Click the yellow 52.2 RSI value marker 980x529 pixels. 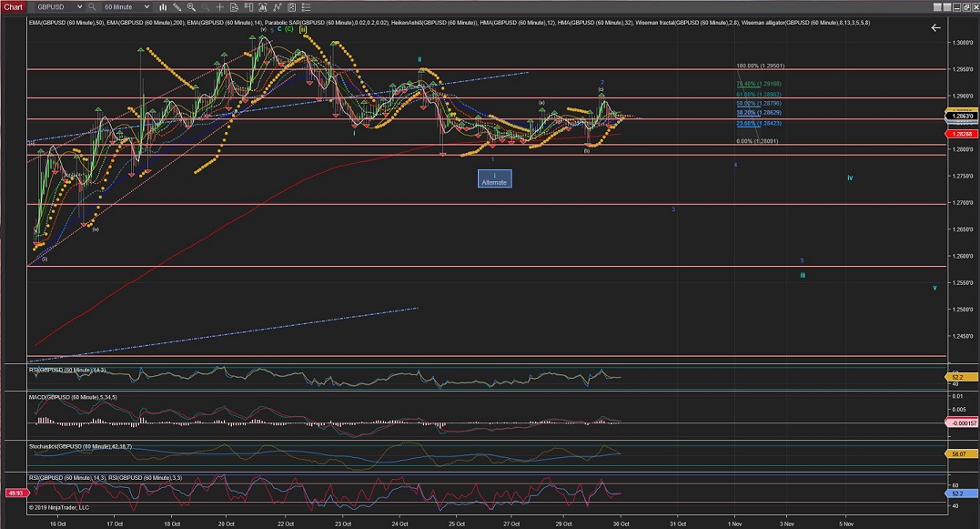click(x=962, y=377)
